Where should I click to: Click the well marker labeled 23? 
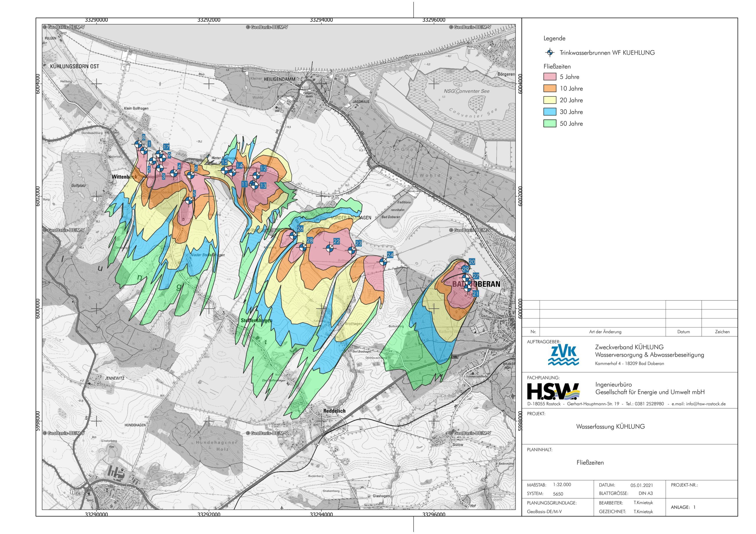[x=351, y=251]
